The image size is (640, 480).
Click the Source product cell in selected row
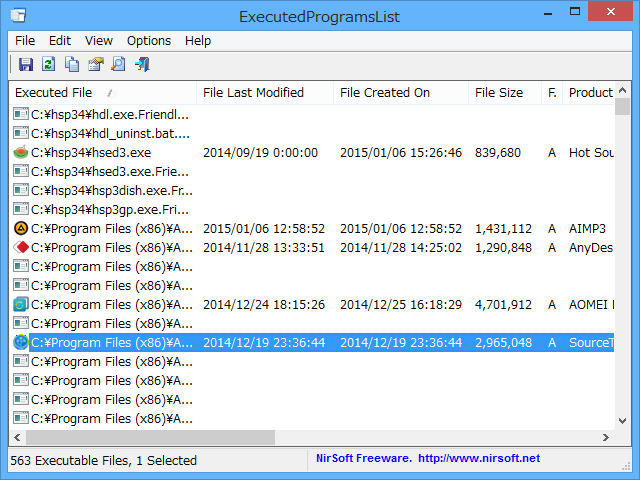coord(591,342)
